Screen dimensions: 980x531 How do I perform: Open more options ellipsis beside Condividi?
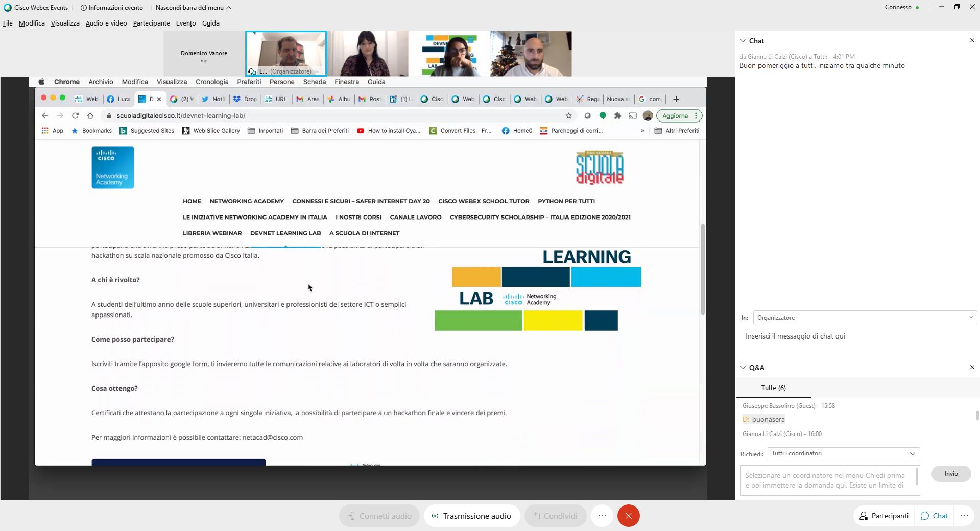(602, 516)
